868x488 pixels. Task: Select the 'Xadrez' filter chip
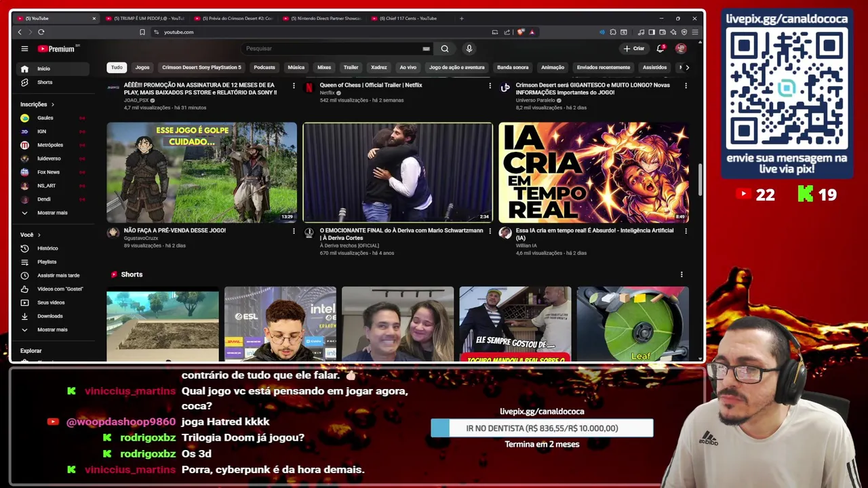pos(379,67)
